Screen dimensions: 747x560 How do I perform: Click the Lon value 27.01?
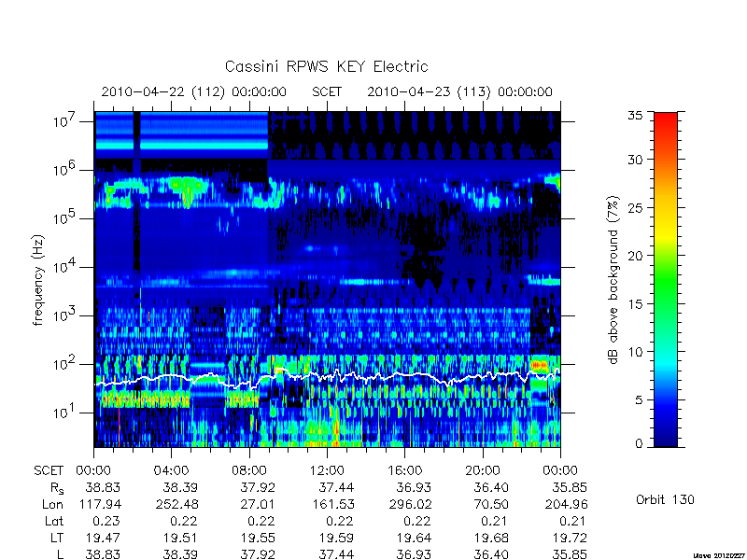pos(259,504)
